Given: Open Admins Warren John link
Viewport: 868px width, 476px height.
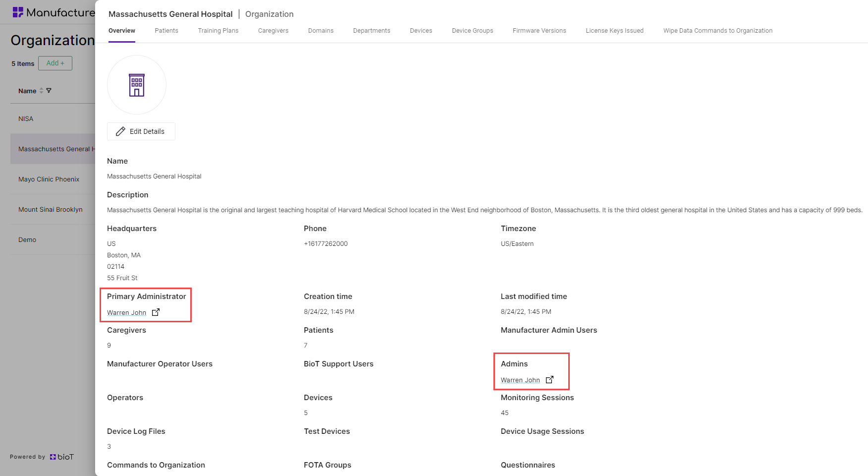Looking at the screenshot, I should (x=520, y=380).
